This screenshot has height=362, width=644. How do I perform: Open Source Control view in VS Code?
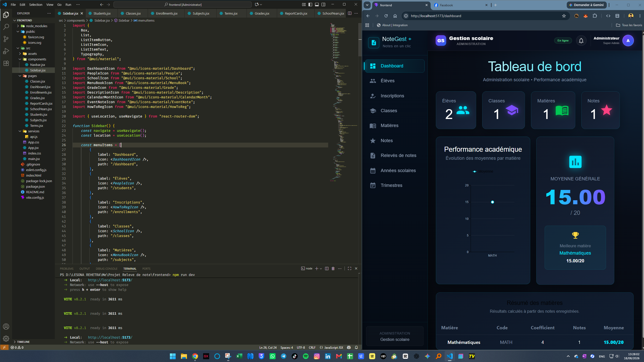tap(6, 39)
